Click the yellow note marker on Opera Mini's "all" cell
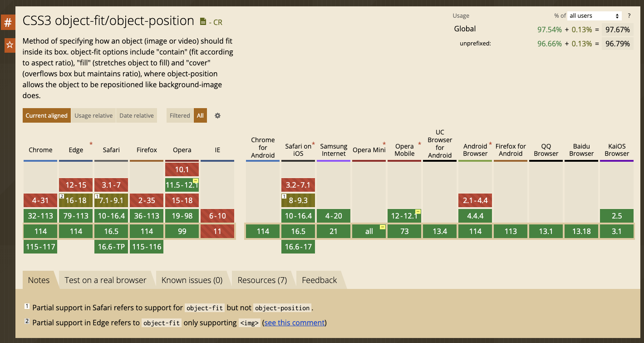644x343 pixels. tap(382, 227)
